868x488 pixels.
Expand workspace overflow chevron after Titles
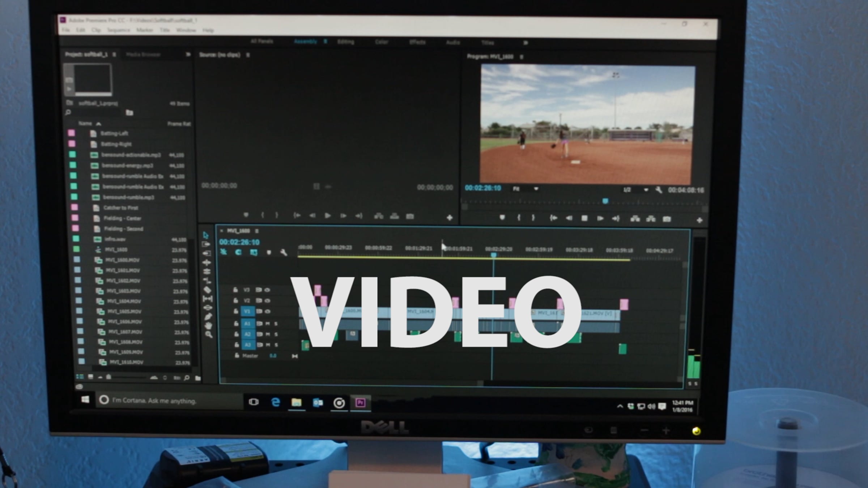point(526,43)
